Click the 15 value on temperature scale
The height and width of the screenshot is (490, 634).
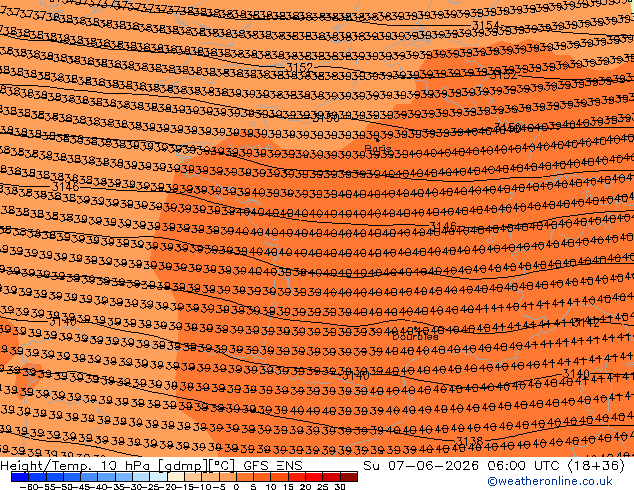pyautogui.click(x=288, y=486)
